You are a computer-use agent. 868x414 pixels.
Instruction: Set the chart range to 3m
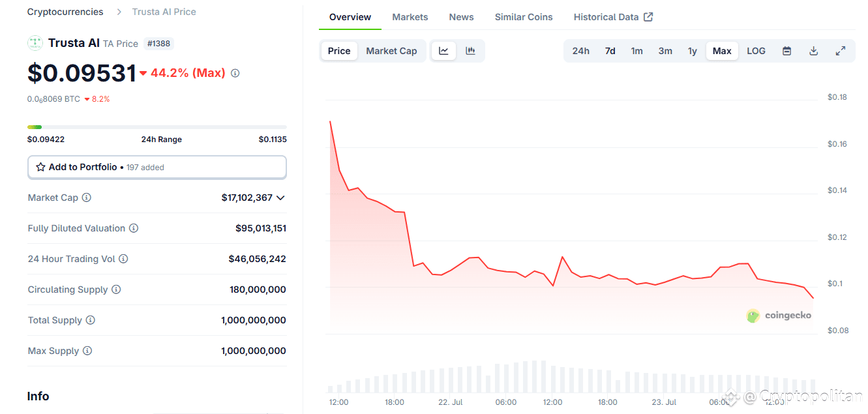coord(665,51)
